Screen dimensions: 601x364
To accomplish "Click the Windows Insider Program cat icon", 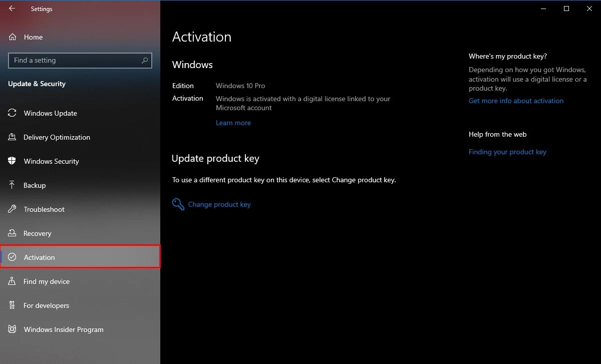I will (x=13, y=329).
